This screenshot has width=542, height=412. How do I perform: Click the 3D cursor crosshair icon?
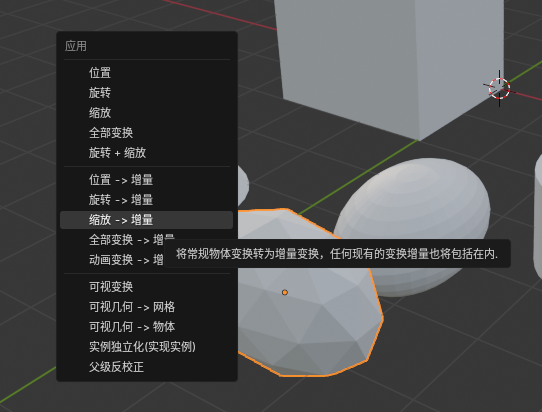pos(499,88)
